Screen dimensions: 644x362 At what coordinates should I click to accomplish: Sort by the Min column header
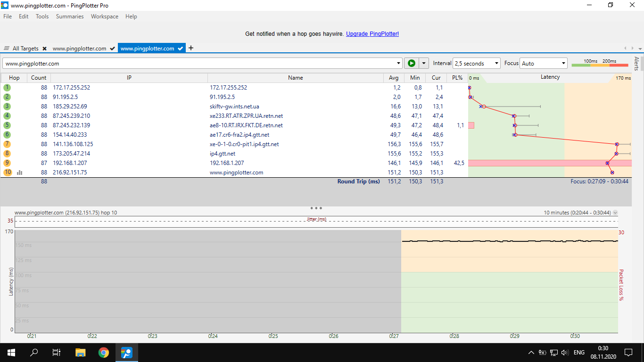coord(415,78)
